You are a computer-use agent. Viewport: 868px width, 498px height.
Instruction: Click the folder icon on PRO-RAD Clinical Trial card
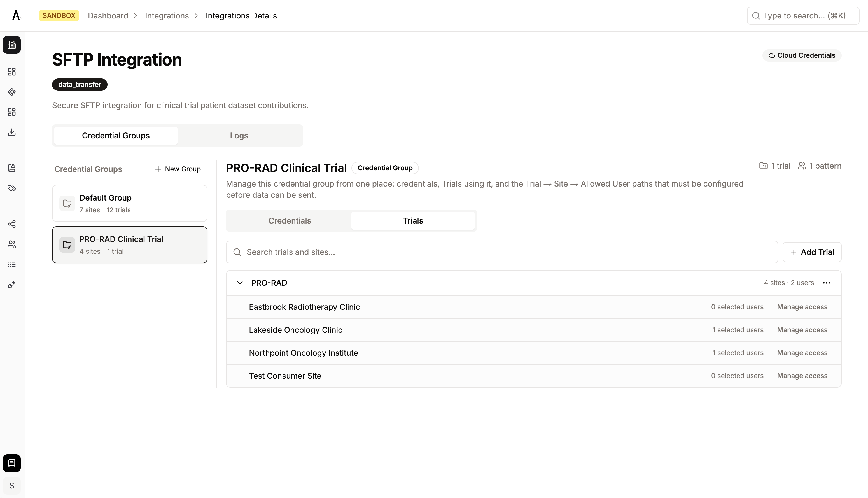pyautogui.click(x=67, y=245)
